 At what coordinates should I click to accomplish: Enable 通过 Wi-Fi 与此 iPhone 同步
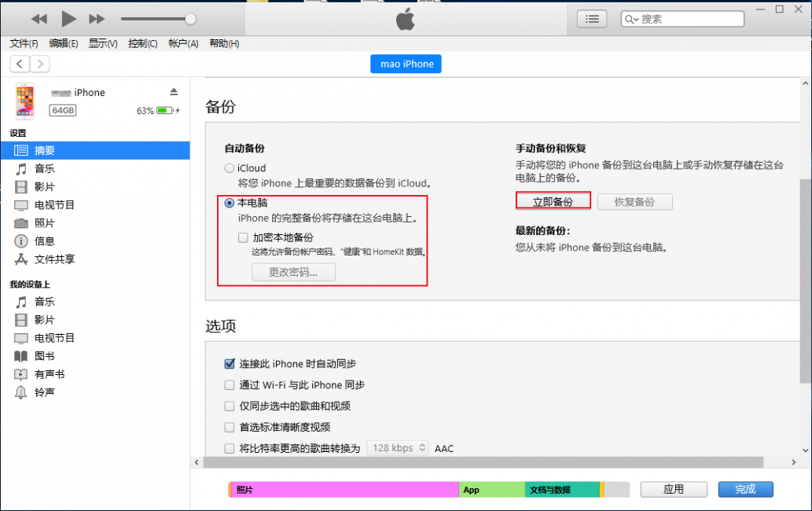[230, 385]
